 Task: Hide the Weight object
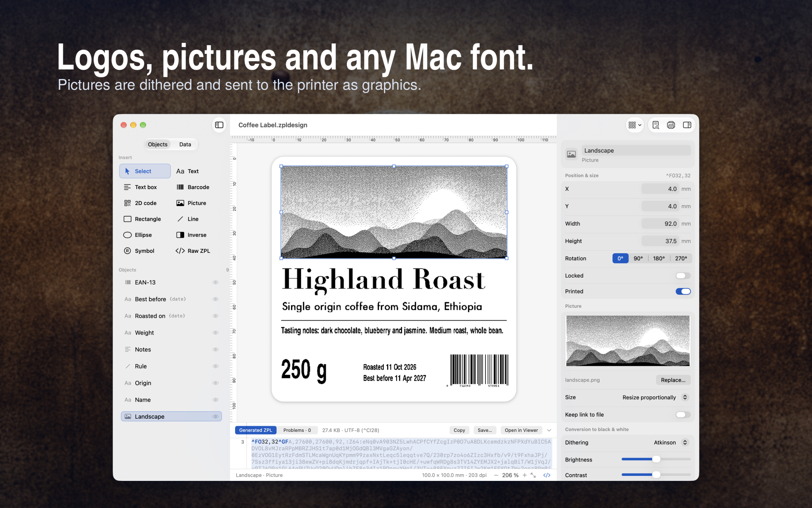216,333
